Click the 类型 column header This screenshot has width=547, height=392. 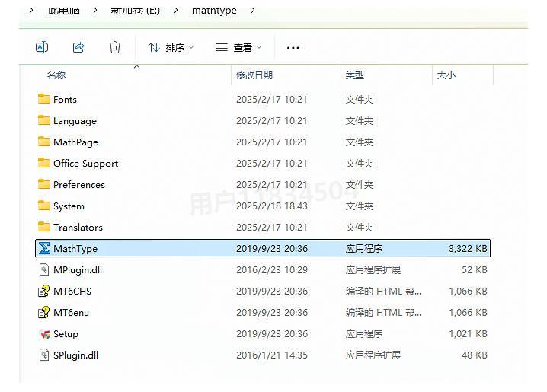point(355,75)
